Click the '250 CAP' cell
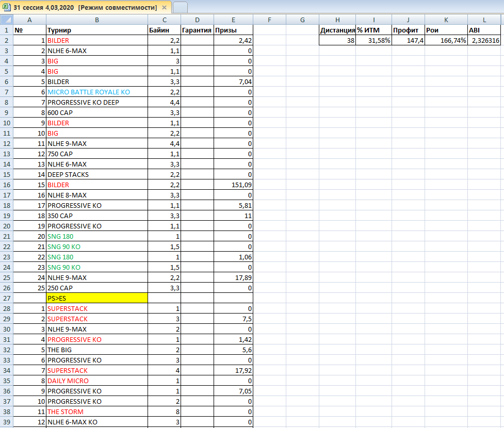This screenshot has width=504, height=428. pos(97,288)
